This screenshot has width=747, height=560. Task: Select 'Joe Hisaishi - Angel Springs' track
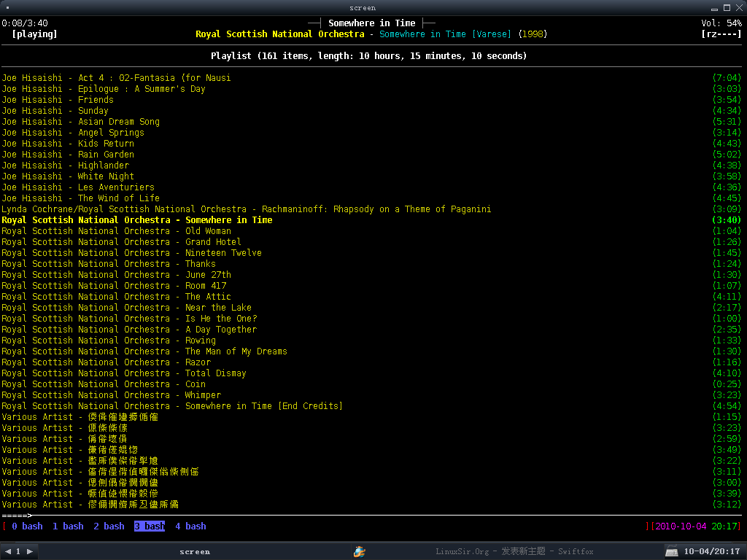pos(371,133)
